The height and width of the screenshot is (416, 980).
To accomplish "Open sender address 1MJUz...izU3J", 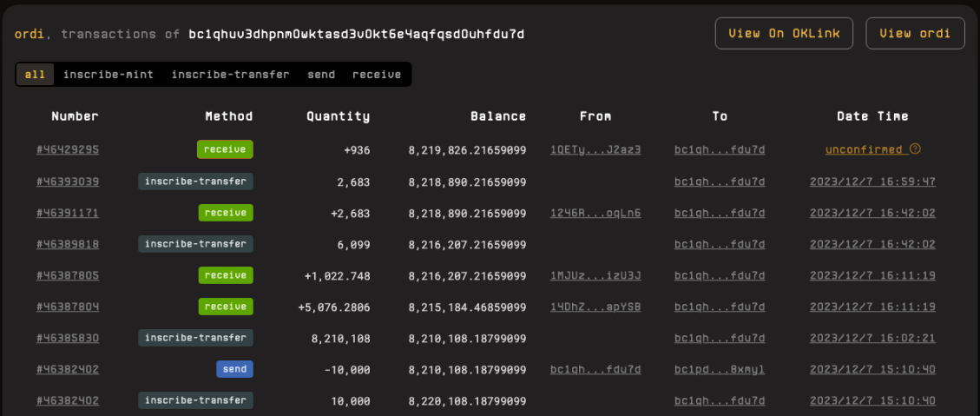I will point(595,276).
